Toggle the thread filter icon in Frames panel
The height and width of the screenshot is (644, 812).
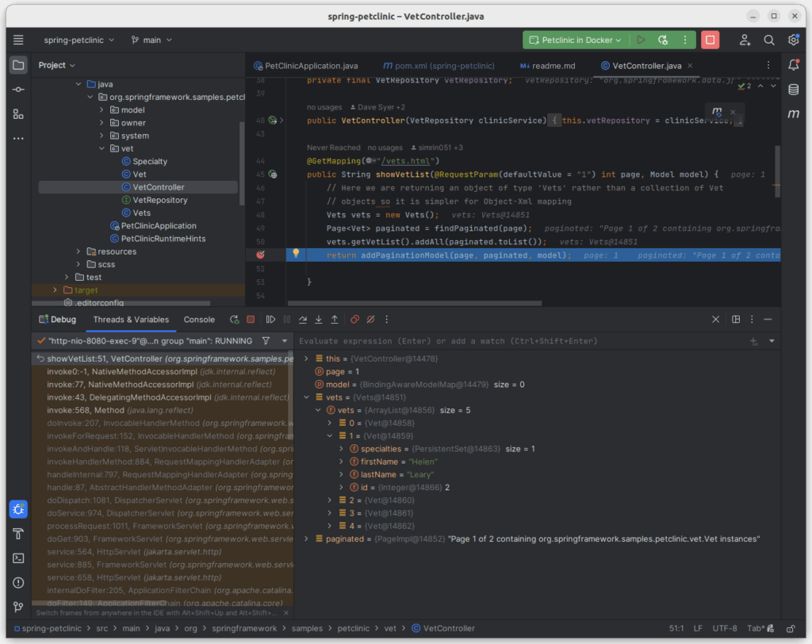click(x=266, y=341)
